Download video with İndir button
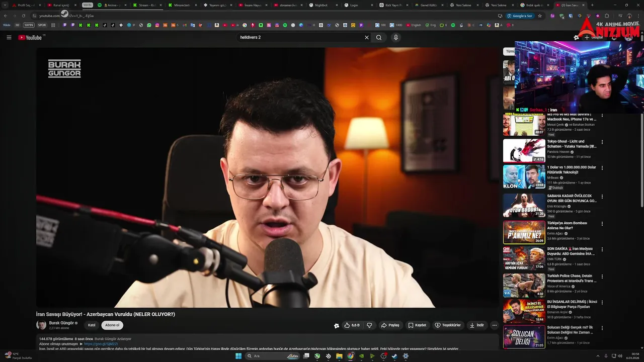This screenshot has width=644, height=362. [x=476, y=325]
